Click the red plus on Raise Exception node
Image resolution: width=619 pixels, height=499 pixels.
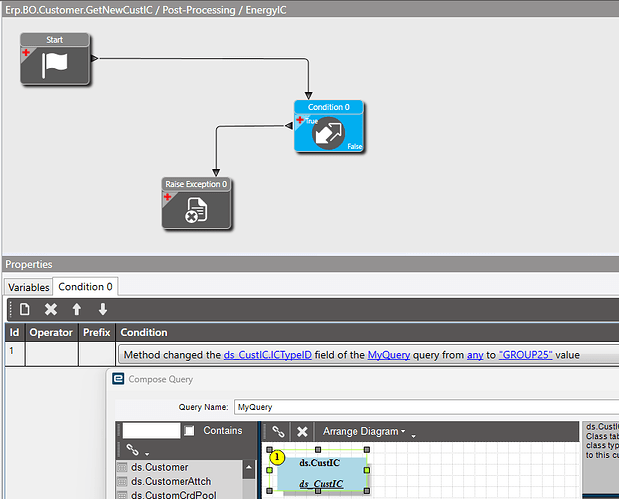point(167,197)
